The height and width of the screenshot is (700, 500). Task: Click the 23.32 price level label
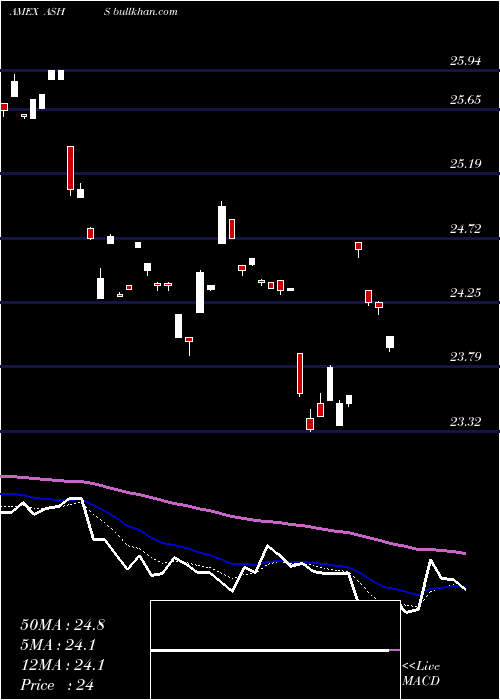[x=466, y=421]
